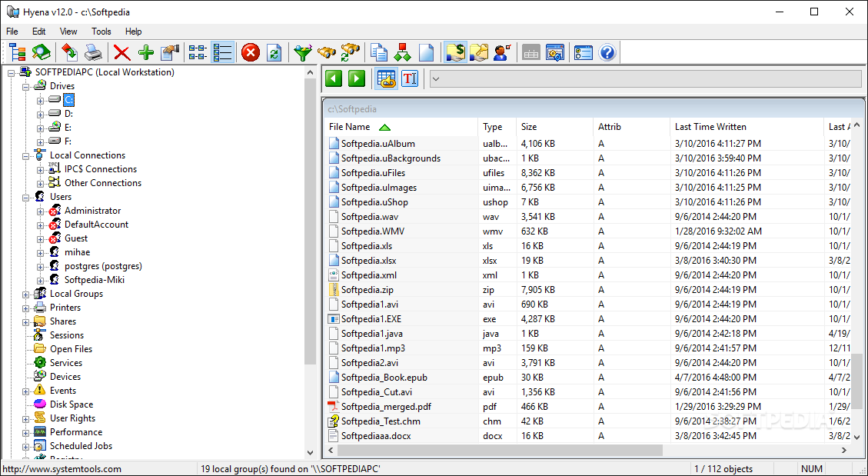Viewport: 868px width, 476px height.
Task: Select the Softpedia_merged.pdf file row
Action: click(x=587, y=407)
